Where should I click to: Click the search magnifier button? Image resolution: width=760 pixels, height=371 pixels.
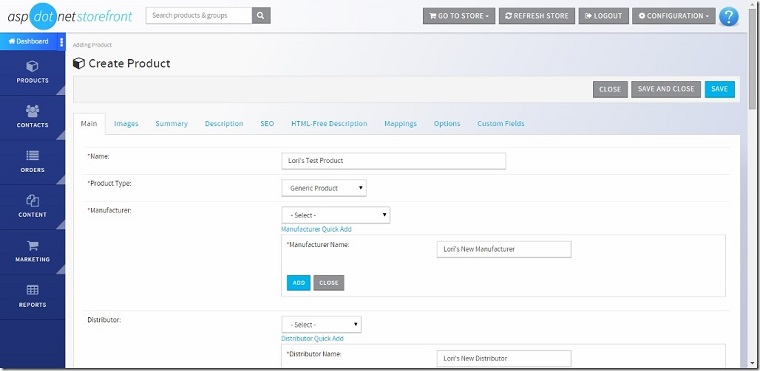[261, 16]
